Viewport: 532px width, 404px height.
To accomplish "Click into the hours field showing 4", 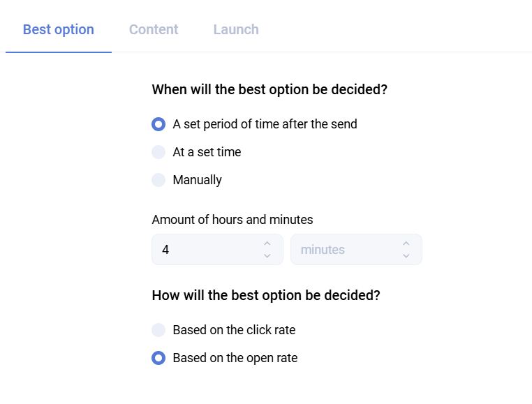I will (x=206, y=250).
